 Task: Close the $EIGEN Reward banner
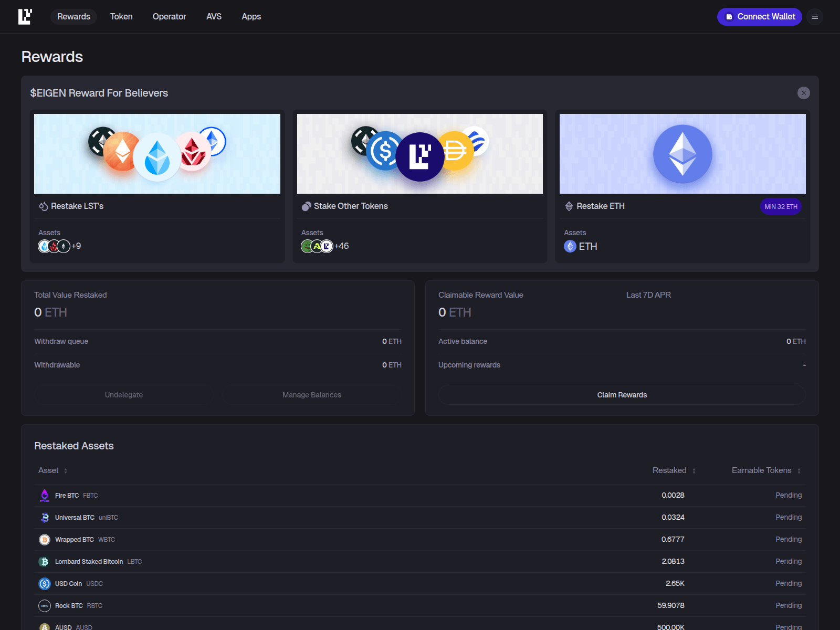(803, 93)
